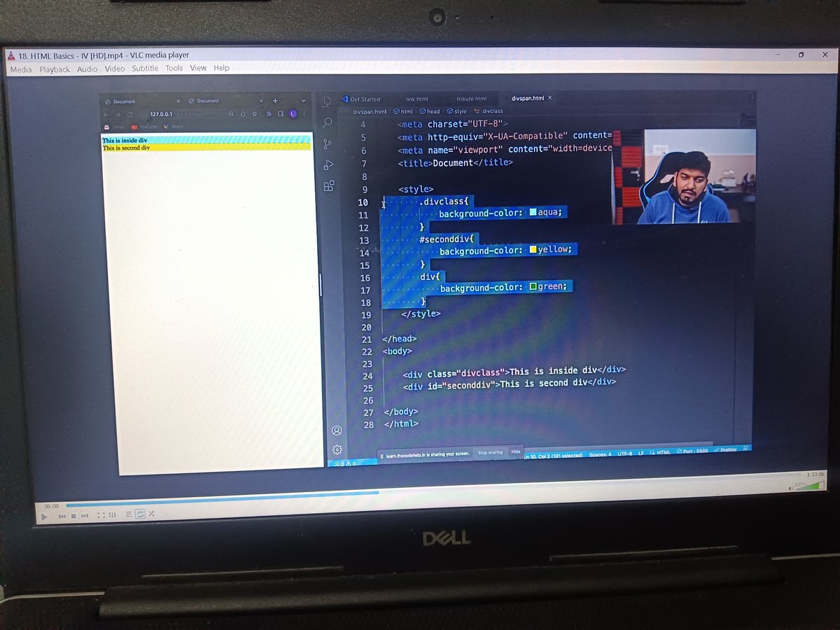Click the green color swatch in code
This screenshot has width=840, height=630.
(533, 286)
